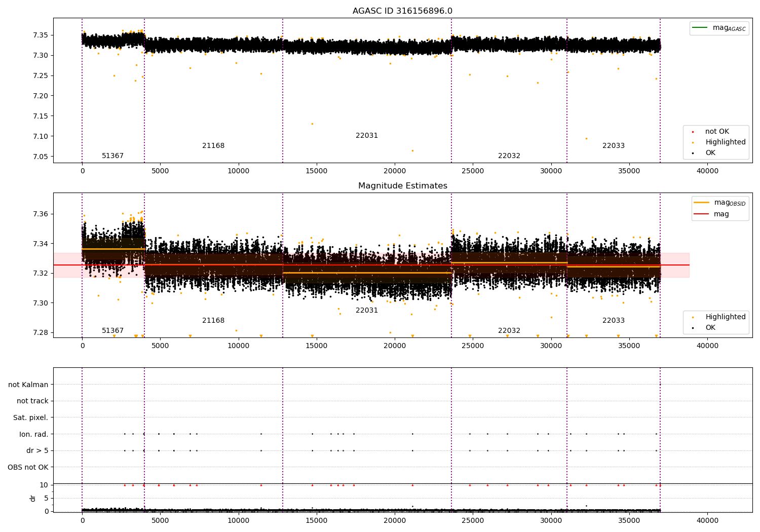The height and width of the screenshot is (532, 760).
Task: Click obsid label 21168 in AGASC ID plot
Action: (213, 146)
